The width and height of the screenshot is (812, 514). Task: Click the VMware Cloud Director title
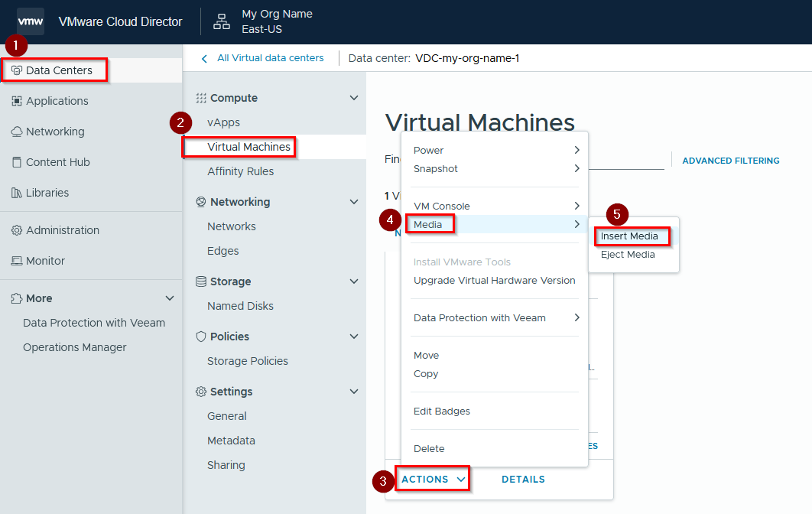click(120, 21)
